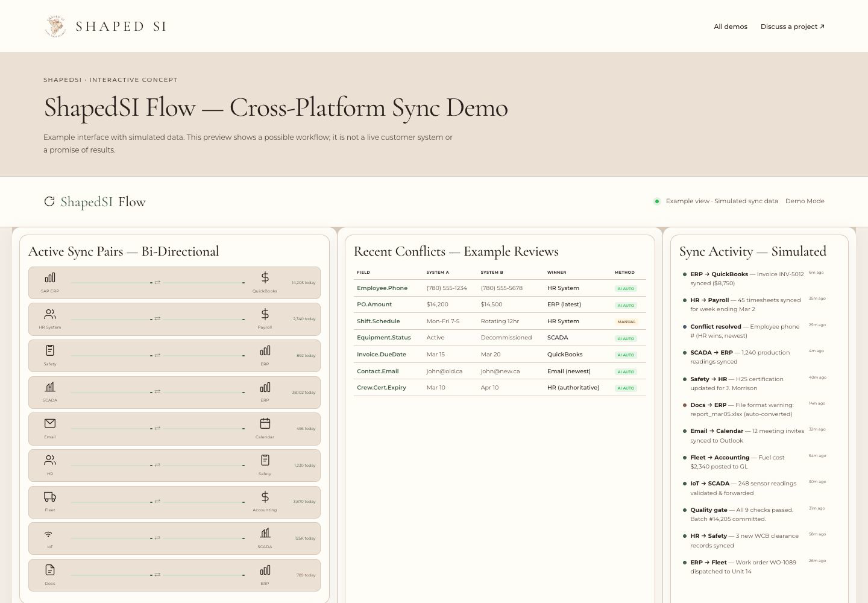Screen dimensions: 868x603
Task: Click the bi-directional arrows in the Email–Calendar pair
Action: [157, 428]
